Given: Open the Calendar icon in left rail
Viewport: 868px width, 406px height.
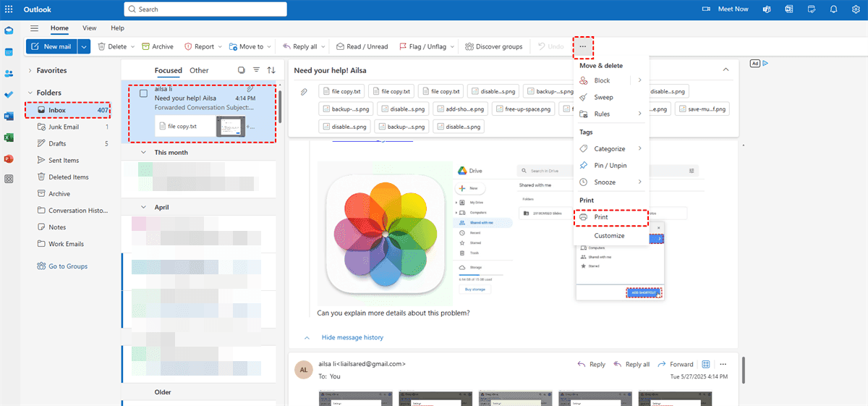Looking at the screenshot, I should [x=9, y=52].
